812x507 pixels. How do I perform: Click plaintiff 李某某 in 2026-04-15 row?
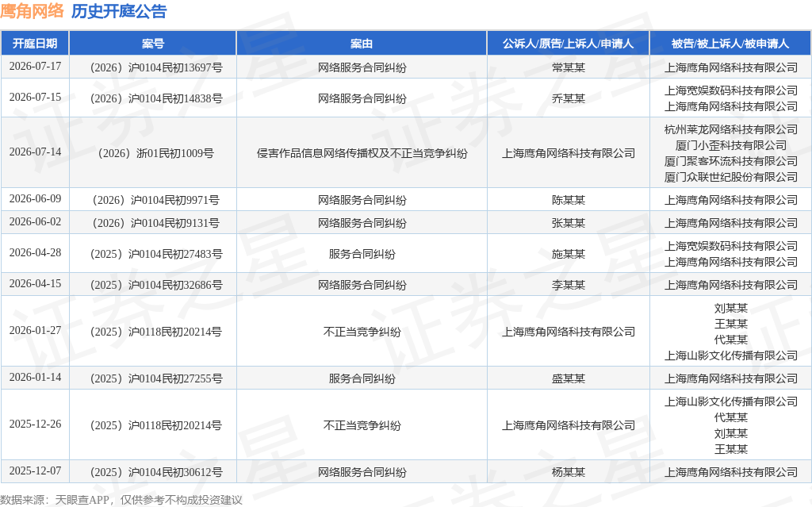pyautogui.click(x=568, y=285)
